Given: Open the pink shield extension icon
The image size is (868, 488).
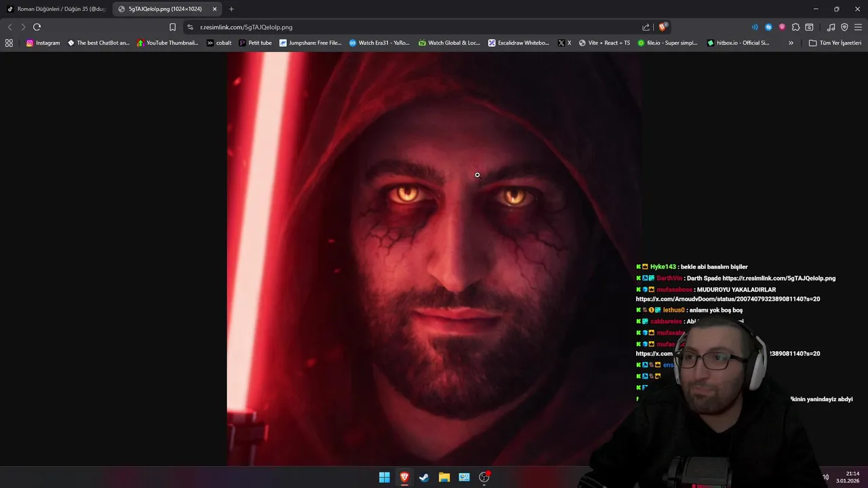Looking at the screenshot, I should (x=782, y=27).
